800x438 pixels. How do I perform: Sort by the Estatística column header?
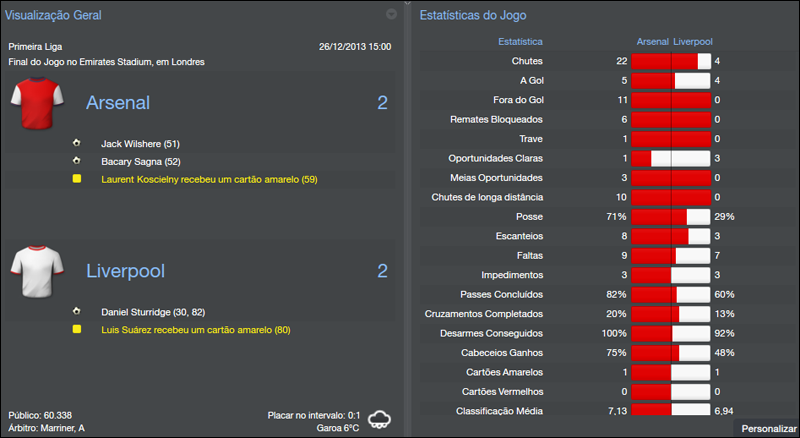[x=520, y=42]
